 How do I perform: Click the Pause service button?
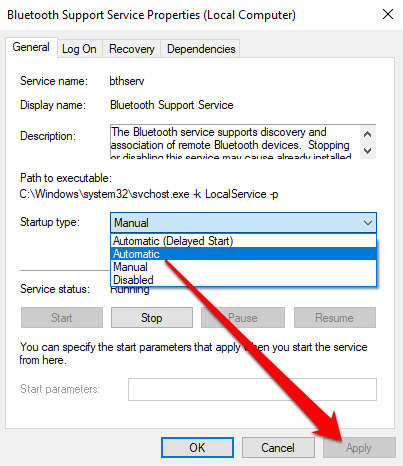pyautogui.click(x=243, y=318)
